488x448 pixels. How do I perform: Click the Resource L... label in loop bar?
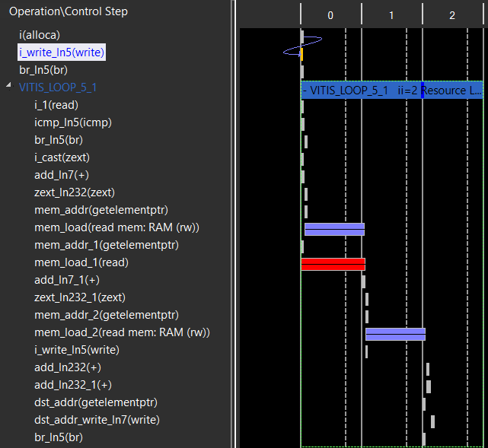(x=452, y=91)
